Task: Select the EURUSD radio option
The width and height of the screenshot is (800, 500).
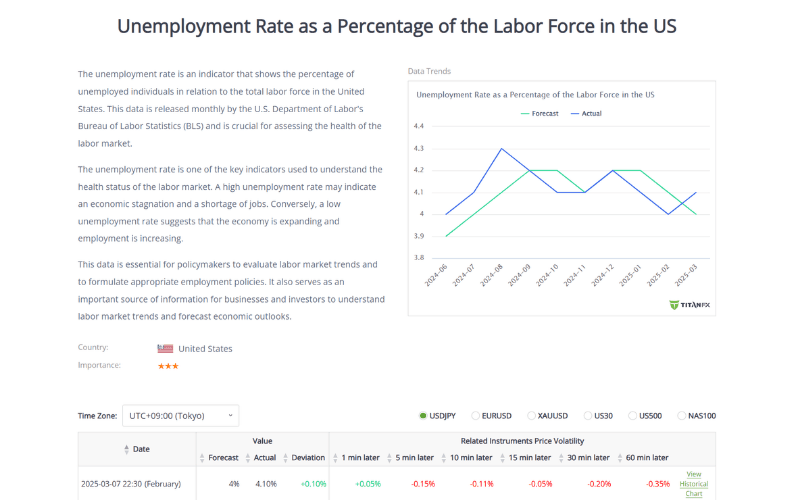Action: point(475,415)
